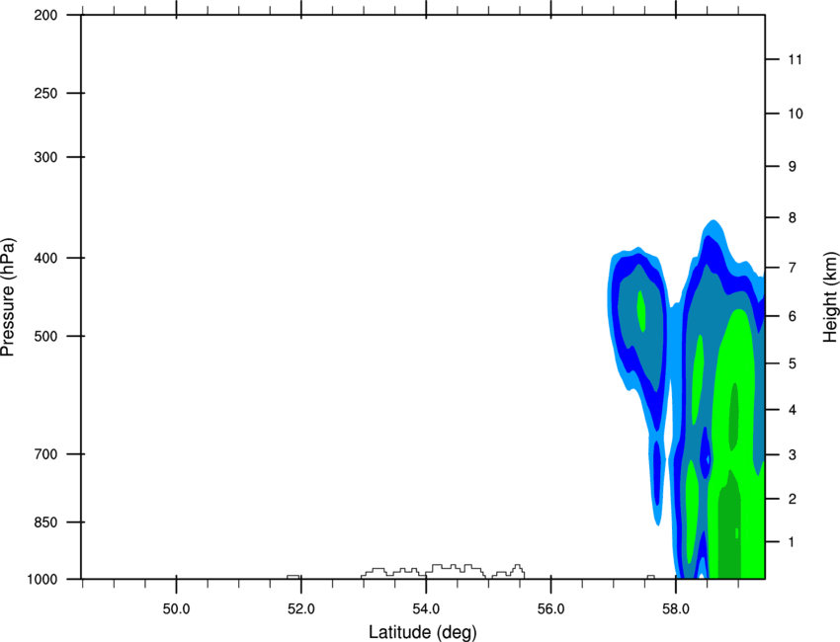Click the 50.0 latitude tick label
The image size is (840, 642).
(176, 609)
